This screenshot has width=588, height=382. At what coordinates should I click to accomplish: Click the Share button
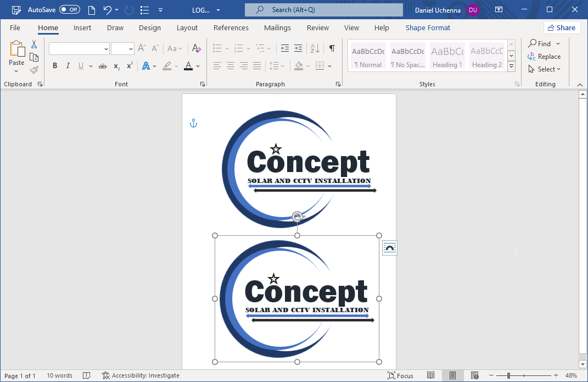562,28
